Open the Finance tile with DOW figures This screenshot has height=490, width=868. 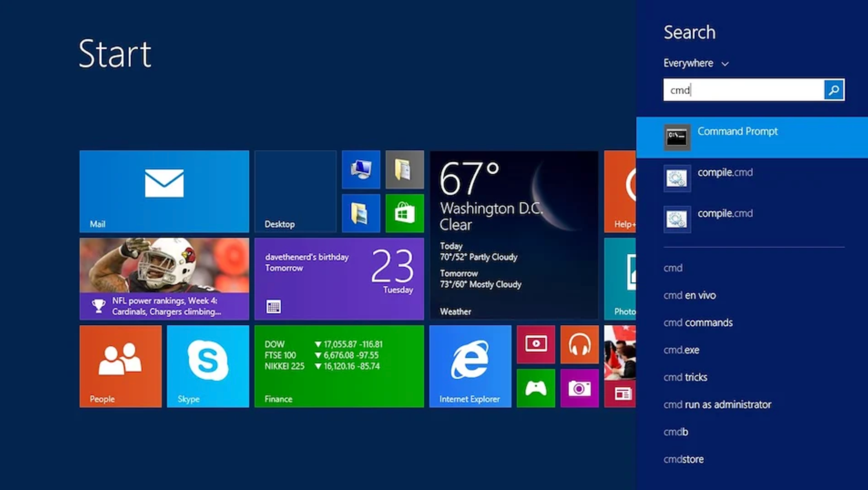tap(339, 366)
